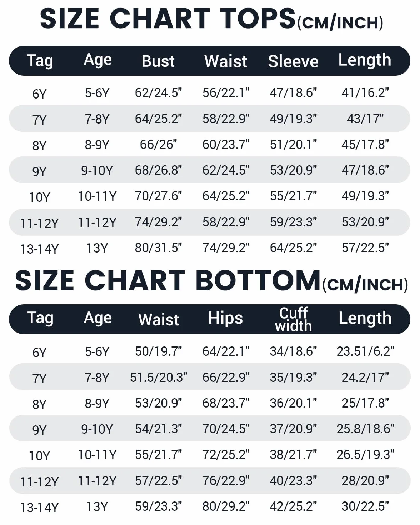
Task: Click the Length header in the bottom chart
Action: click(365, 319)
